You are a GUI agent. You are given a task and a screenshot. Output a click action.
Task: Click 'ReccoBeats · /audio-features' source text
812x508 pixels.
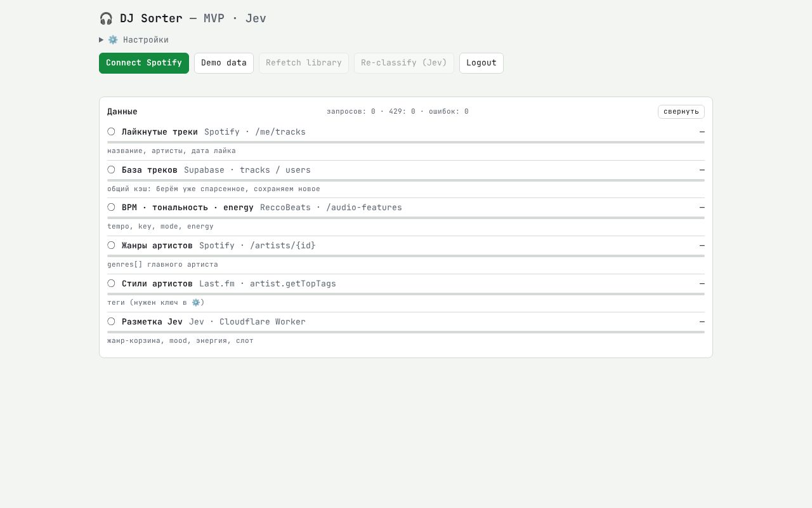331,208
